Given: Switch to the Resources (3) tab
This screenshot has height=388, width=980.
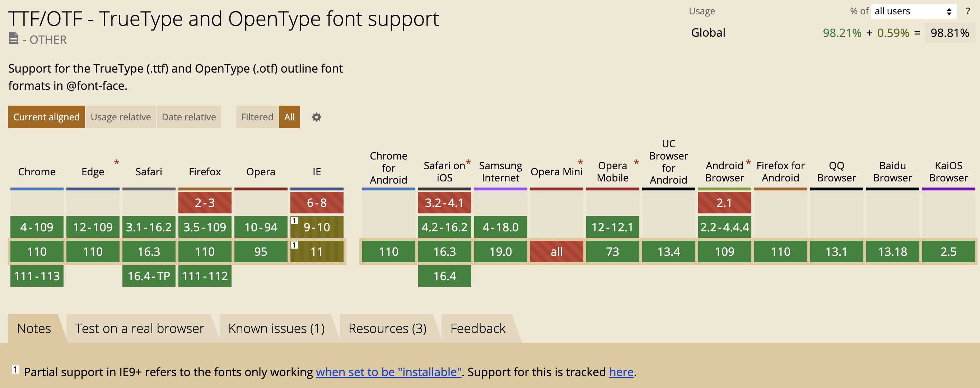Looking at the screenshot, I should [x=387, y=328].
